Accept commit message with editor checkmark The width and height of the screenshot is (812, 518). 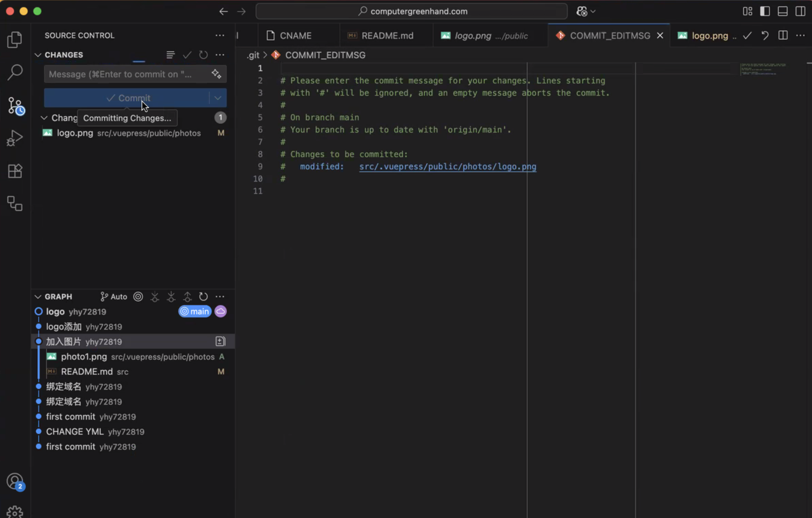[x=748, y=36]
